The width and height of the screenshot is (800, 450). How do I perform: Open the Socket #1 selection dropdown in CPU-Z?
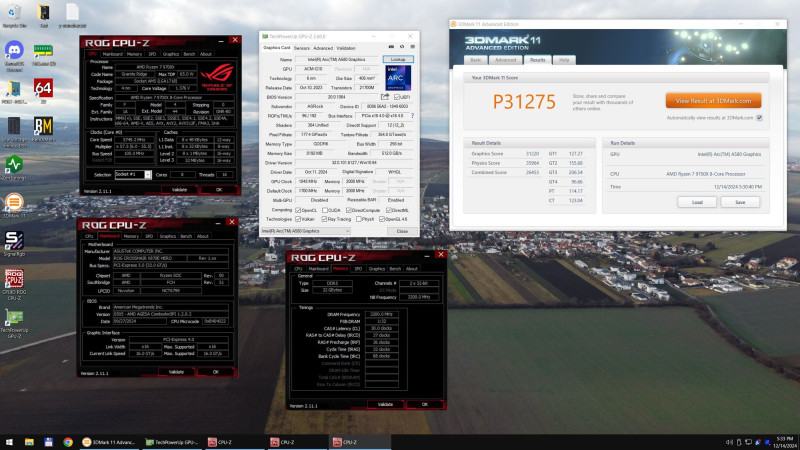pos(133,174)
